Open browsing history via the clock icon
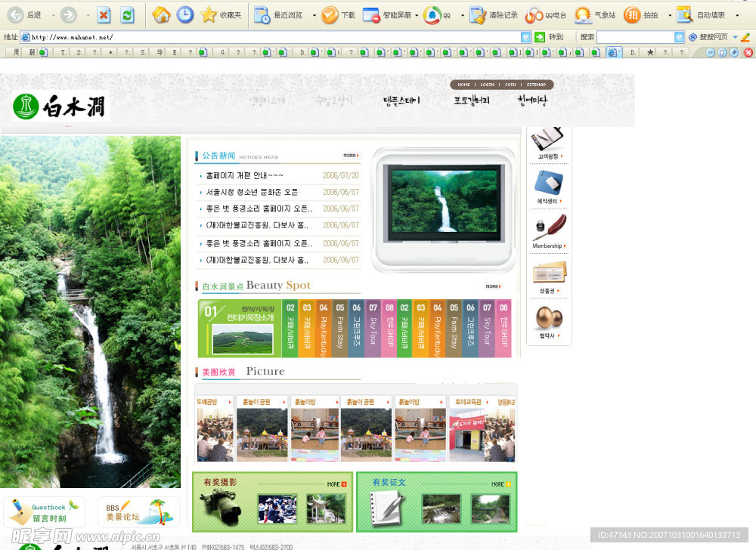Screen dimensions: 756x550 [x=184, y=15]
